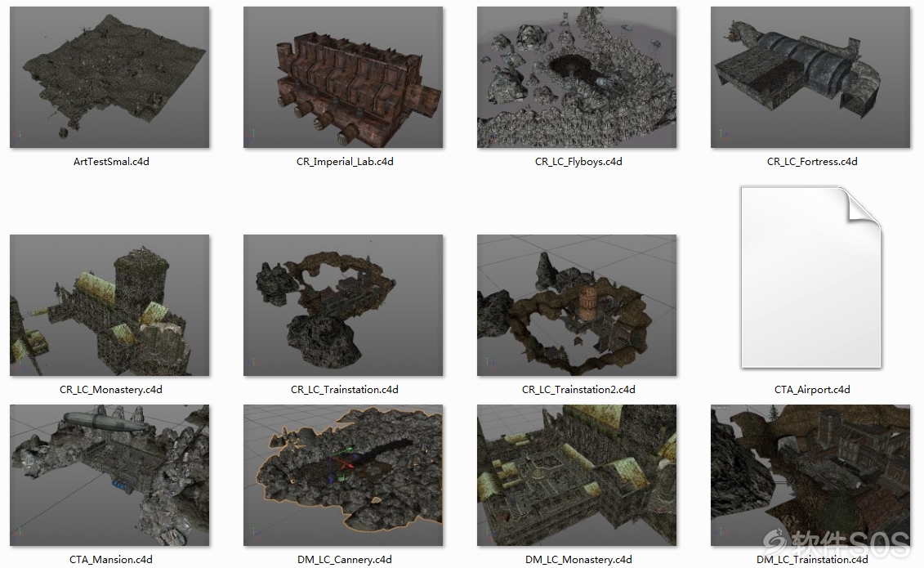
Task: Select the CR_Imperial_Lab.c4d thumbnail
Action: [343, 77]
